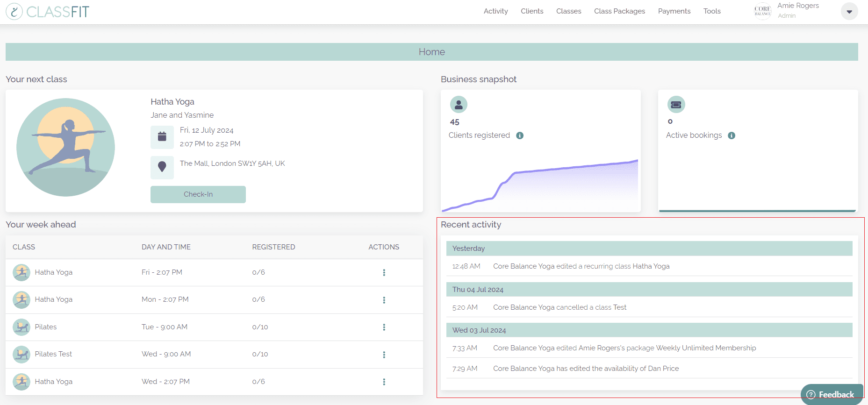
Task: Click the Clients registered info icon
Action: pos(519,135)
